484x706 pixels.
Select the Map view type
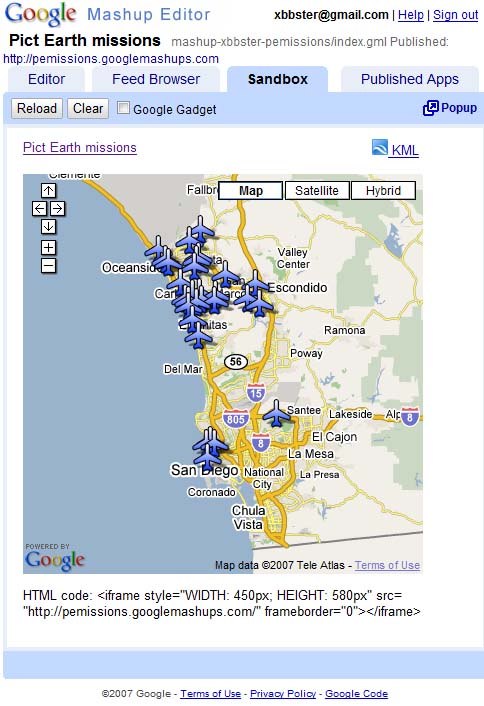251,190
